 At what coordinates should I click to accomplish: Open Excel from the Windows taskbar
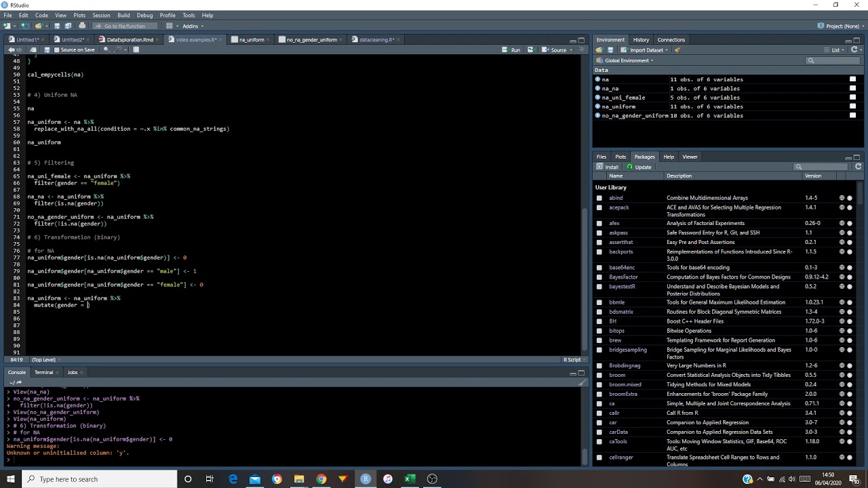tap(410, 479)
